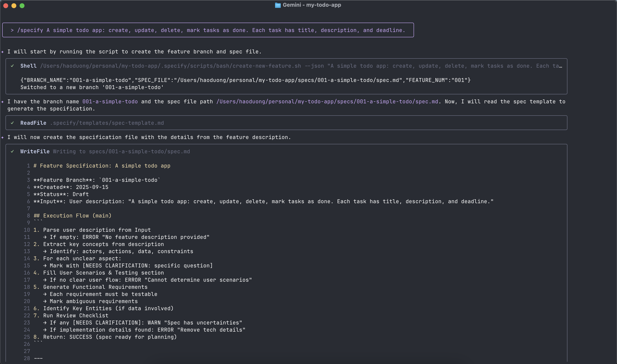Click the prompt chevron before /specify
Screen dimensions: 617x364
tap(12, 30)
